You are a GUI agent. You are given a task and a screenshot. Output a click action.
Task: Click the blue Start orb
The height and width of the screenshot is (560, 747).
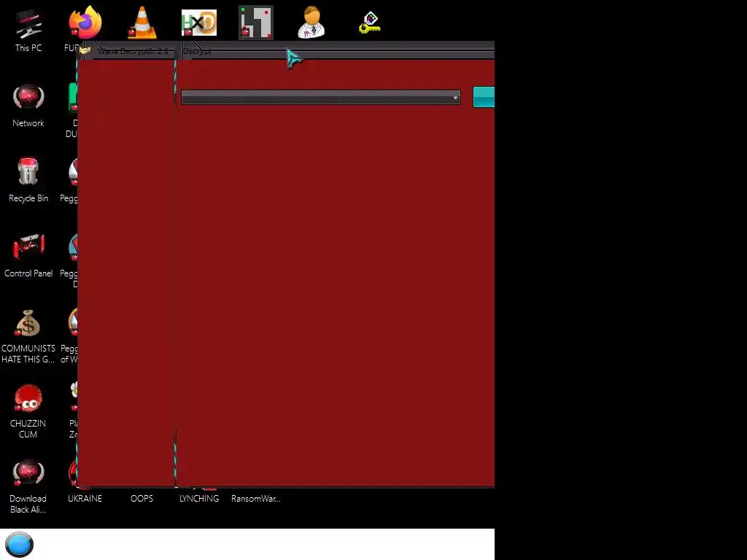19,544
